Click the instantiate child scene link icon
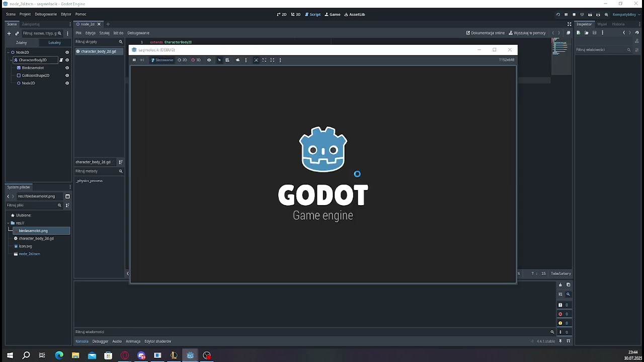Viewport: 644px width, 362px height. pyautogui.click(x=17, y=33)
